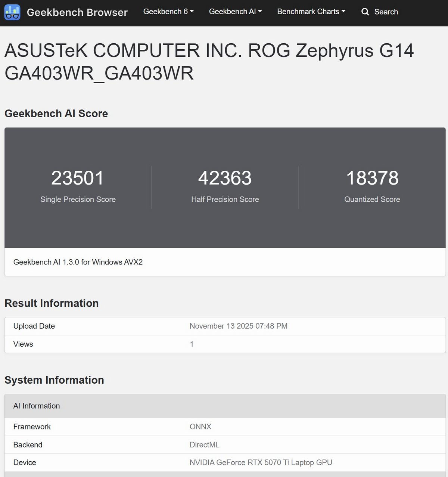Click the blue glasses emblem in the header
Viewport: 448px width, 477px height.
coord(12,12)
